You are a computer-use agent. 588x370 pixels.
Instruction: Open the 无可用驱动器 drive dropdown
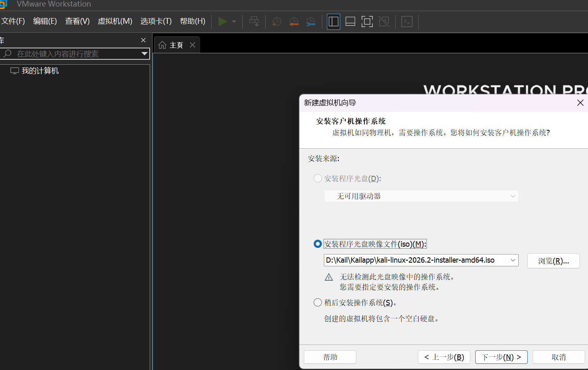pos(422,196)
